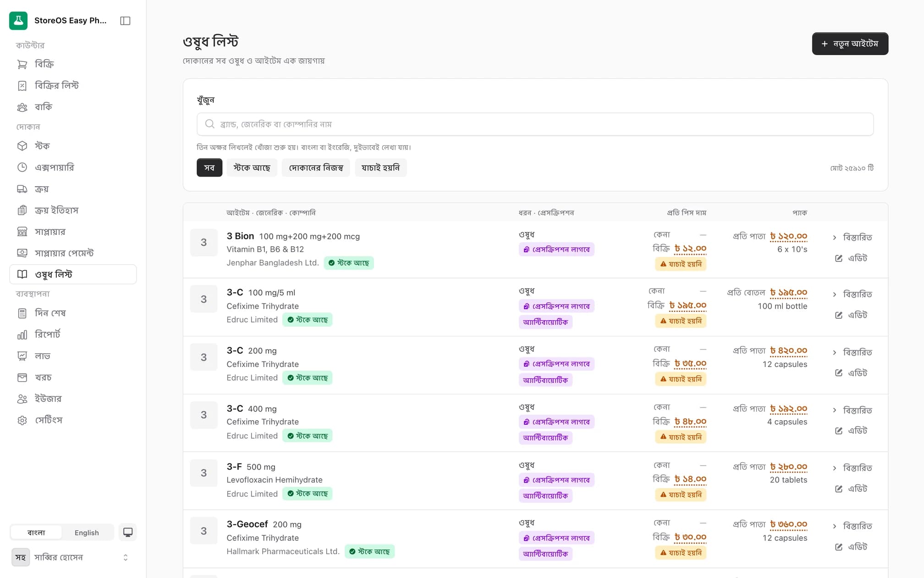Open ক্রয় ইতিহাস clipboard icon
Screen dimensions: 924x578
point(22,210)
